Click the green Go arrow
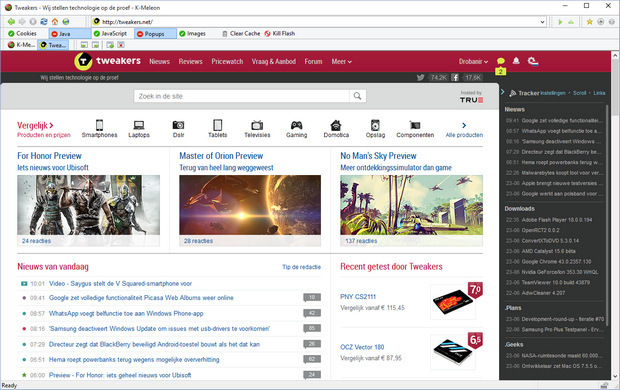Screen dimensions: 620x390 [x=560, y=22]
